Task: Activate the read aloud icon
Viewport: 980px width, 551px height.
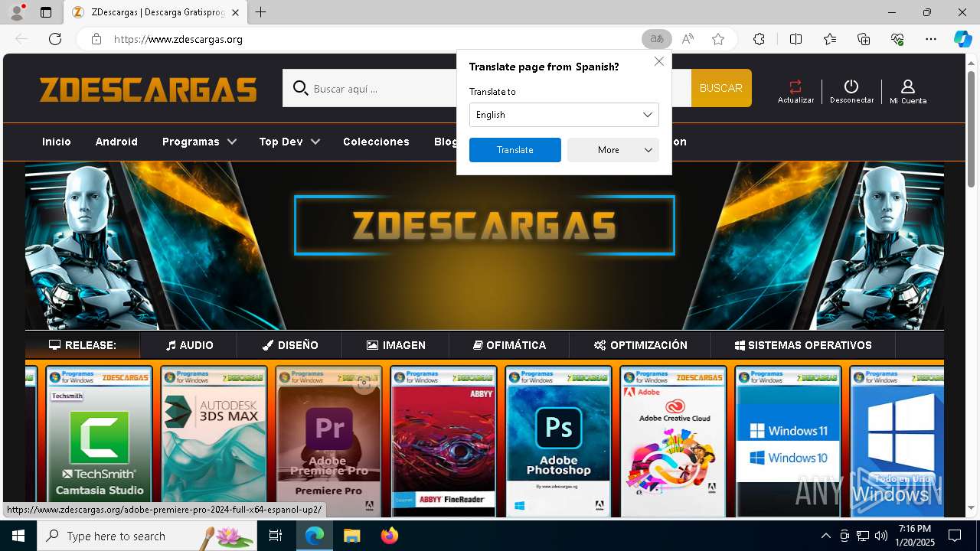Action: (688, 39)
